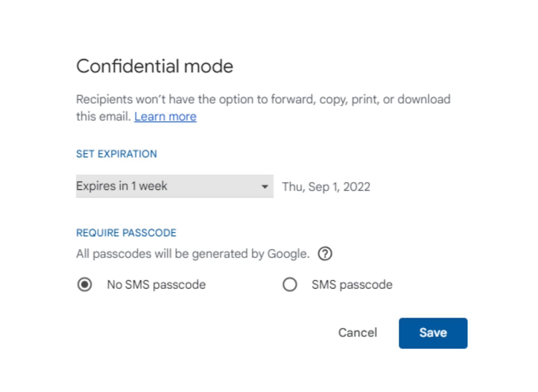Click the "this email." text before link
The image size is (538, 392).
[x=103, y=116]
